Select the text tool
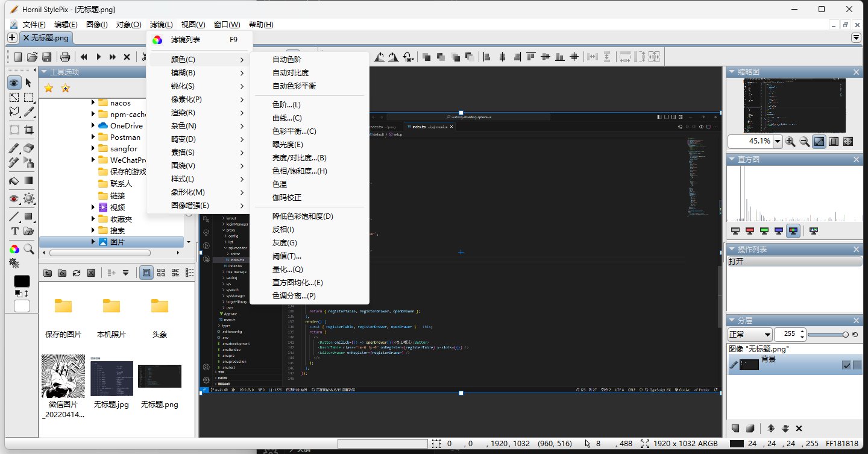 click(x=14, y=231)
